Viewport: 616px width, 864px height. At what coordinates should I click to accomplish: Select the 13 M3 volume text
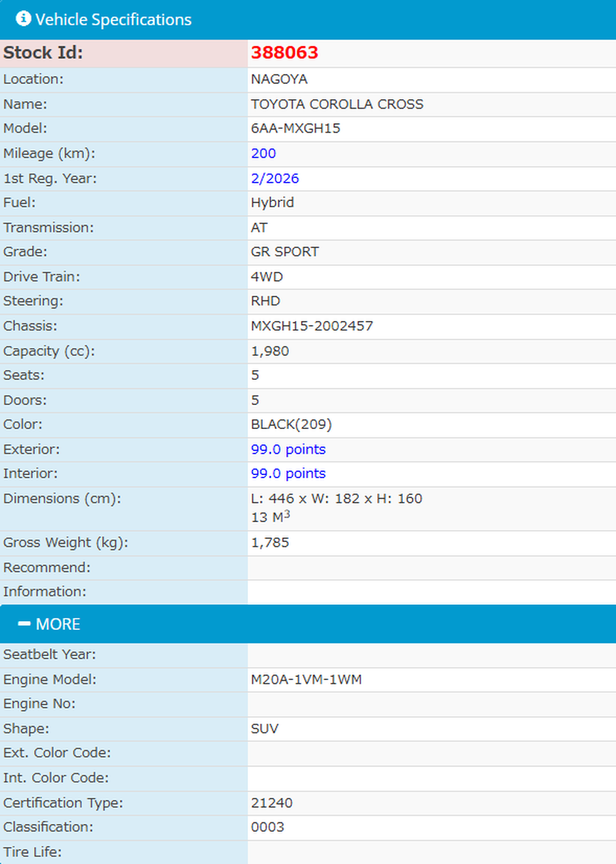pyautogui.click(x=270, y=517)
